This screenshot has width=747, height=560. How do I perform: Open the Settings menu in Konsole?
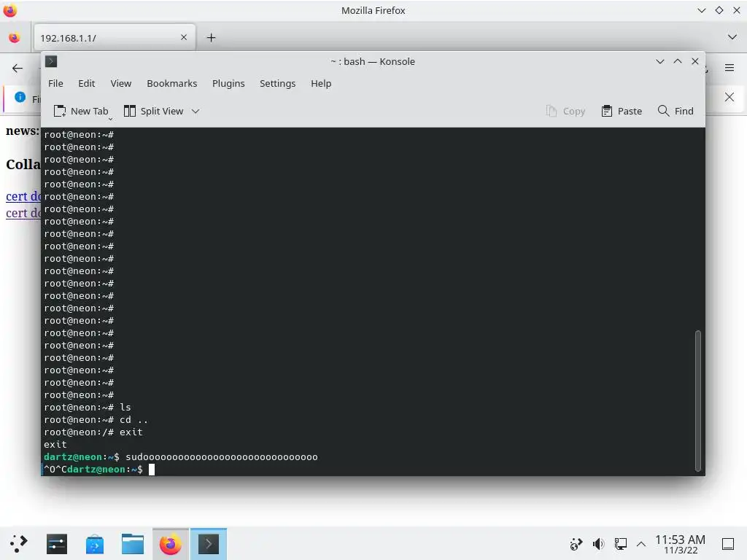pos(277,83)
